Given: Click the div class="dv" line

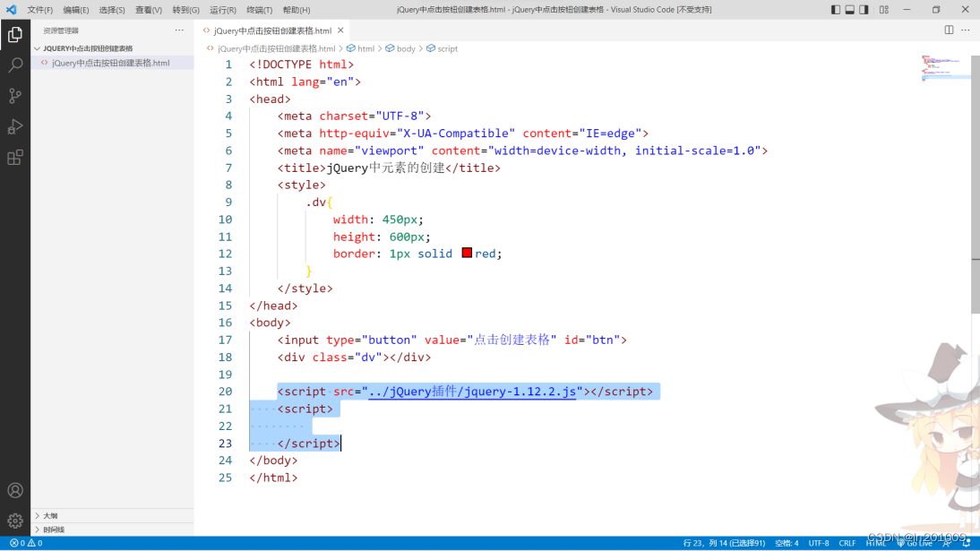Looking at the screenshot, I should pos(355,357).
